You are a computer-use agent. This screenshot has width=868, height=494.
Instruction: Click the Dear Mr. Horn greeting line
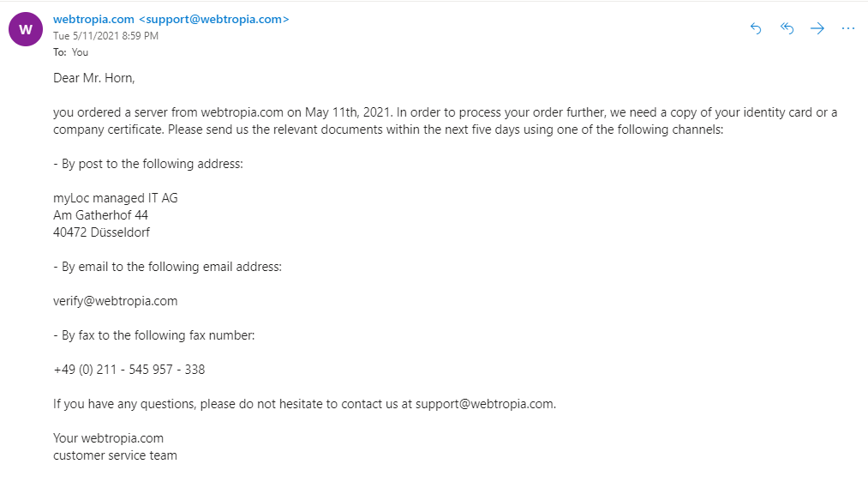(94, 78)
